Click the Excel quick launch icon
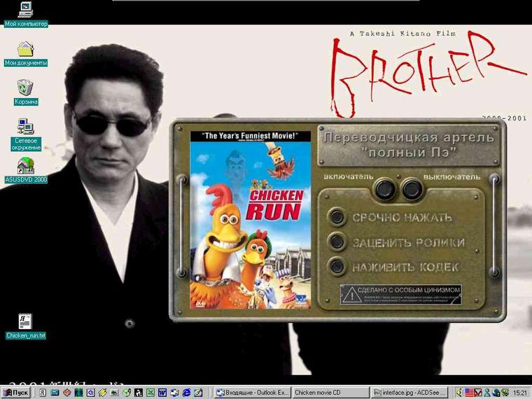 pos(150,392)
